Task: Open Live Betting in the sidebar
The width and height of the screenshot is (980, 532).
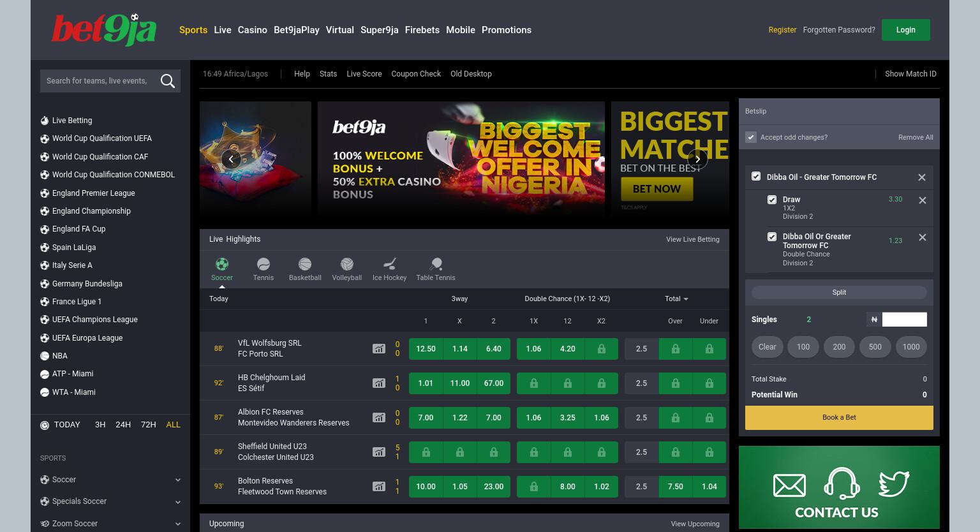Action: (x=72, y=121)
